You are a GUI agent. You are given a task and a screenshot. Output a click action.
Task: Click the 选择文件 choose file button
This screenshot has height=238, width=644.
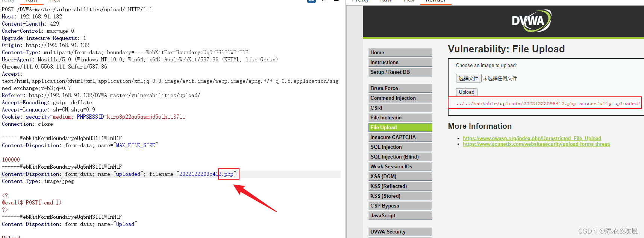(x=468, y=78)
